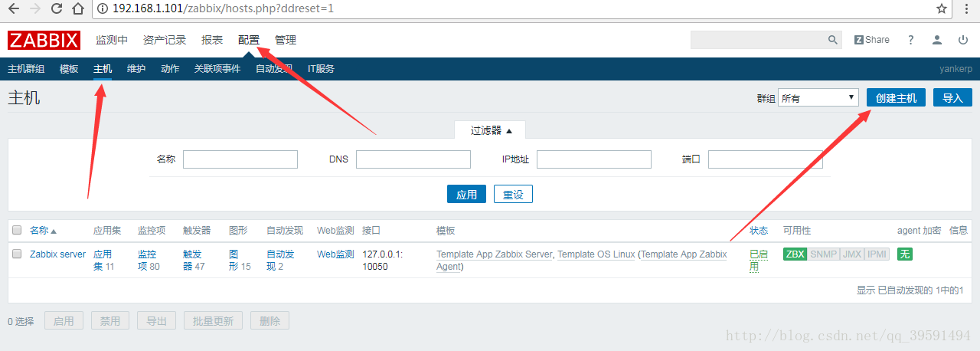Click the disabled 删除 bulk button
Image resolution: width=980 pixels, height=351 pixels.
[x=269, y=320]
